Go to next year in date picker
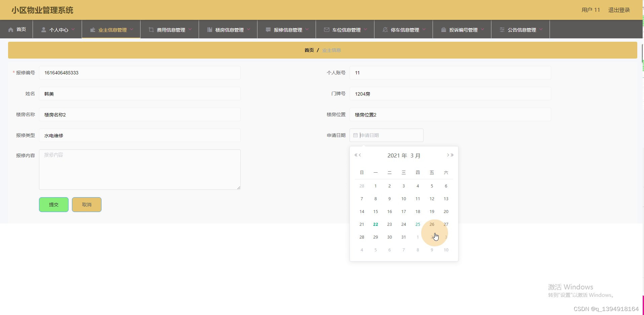The height and width of the screenshot is (315, 644). pyautogui.click(x=452, y=155)
